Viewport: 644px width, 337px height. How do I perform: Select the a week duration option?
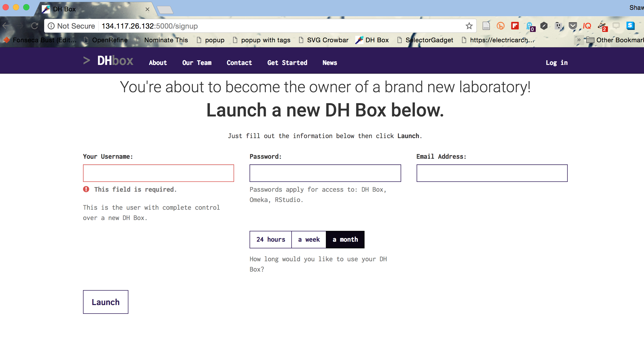click(x=309, y=240)
